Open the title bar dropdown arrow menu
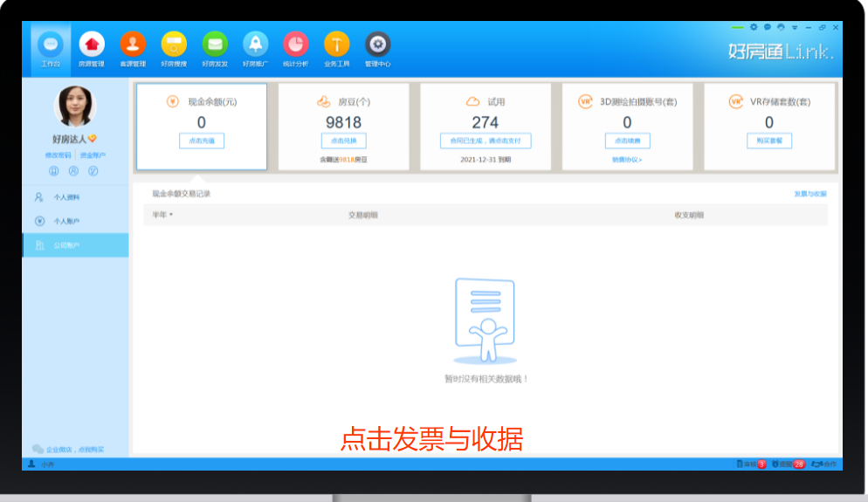Screen dimensions: 868x502 (x=795, y=28)
